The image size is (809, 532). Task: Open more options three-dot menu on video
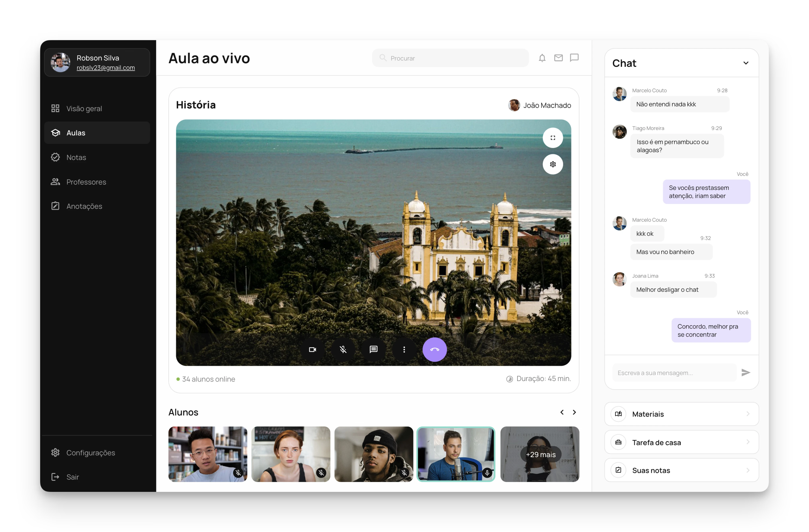pyautogui.click(x=404, y=349)
